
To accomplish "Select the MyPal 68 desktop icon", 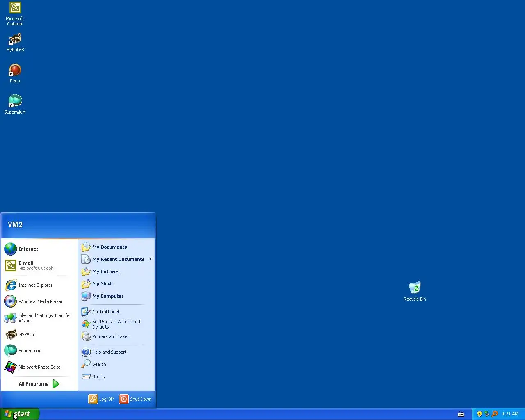I will pos(15,42).
